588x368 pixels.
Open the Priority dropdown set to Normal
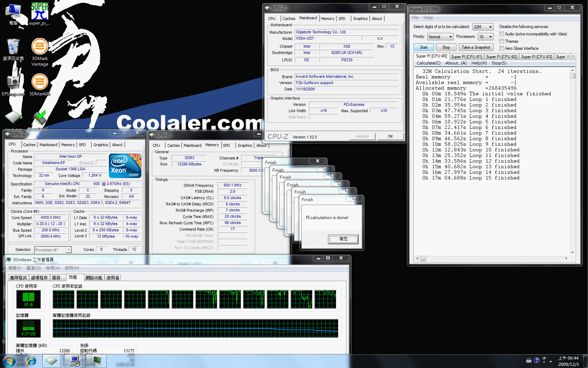tap(440, 37)
